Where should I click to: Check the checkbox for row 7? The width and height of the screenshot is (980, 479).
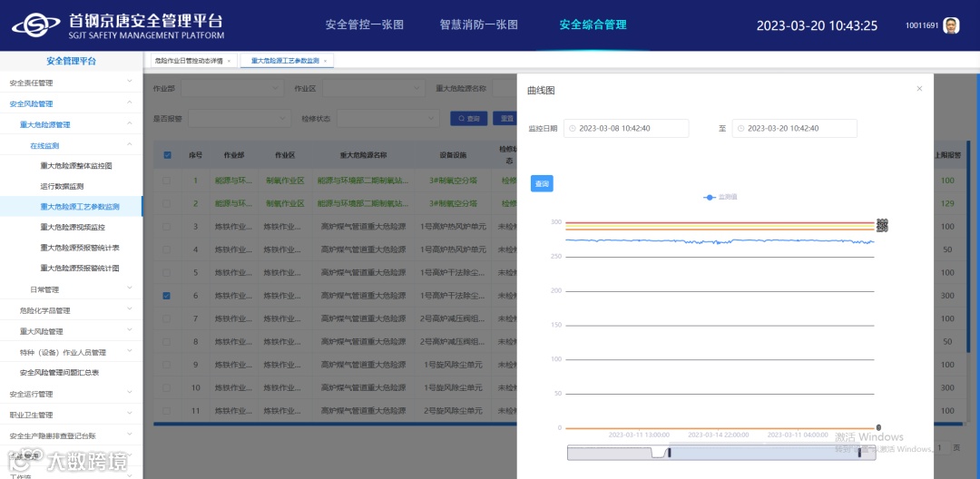(x=167, y=319)
